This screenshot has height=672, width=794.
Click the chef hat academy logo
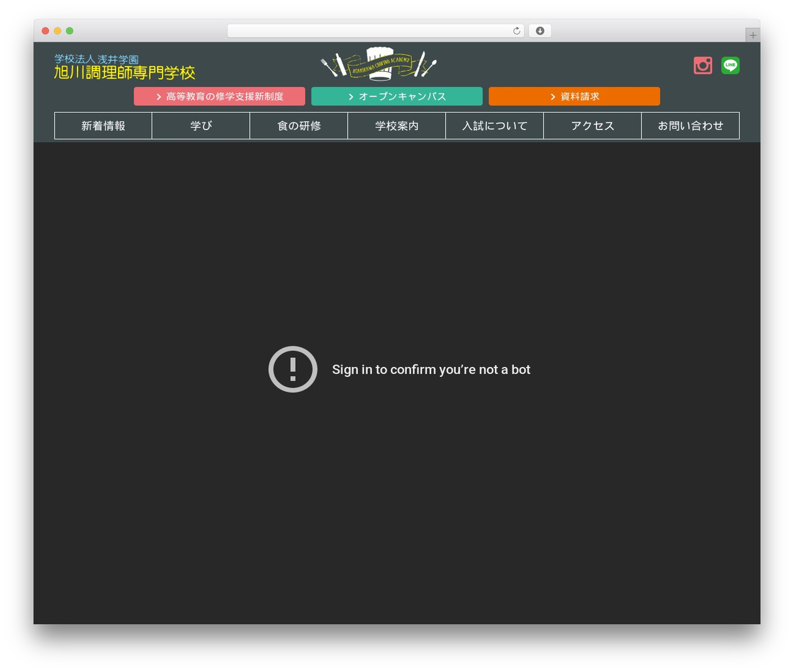379,64
